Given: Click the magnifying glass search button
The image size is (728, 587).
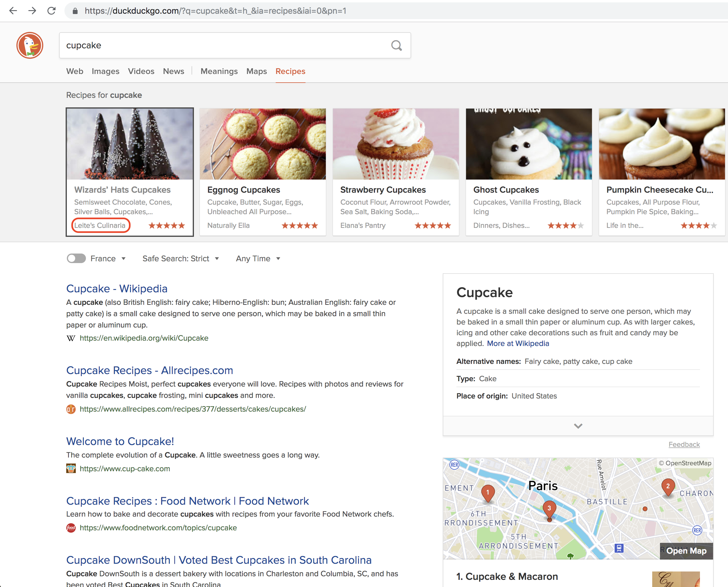Looking at the screenshot, I should click(397, 45).
